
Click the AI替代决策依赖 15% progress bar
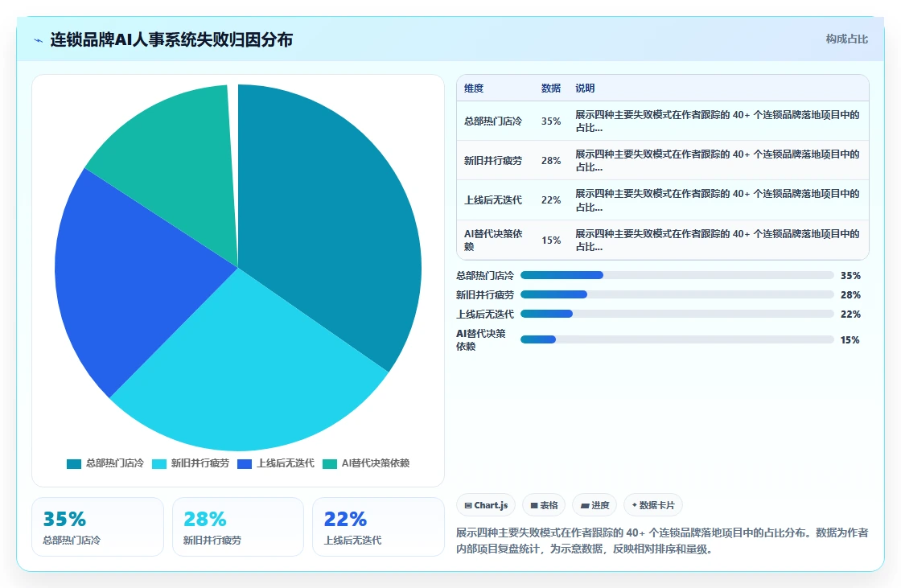point(677,339)
